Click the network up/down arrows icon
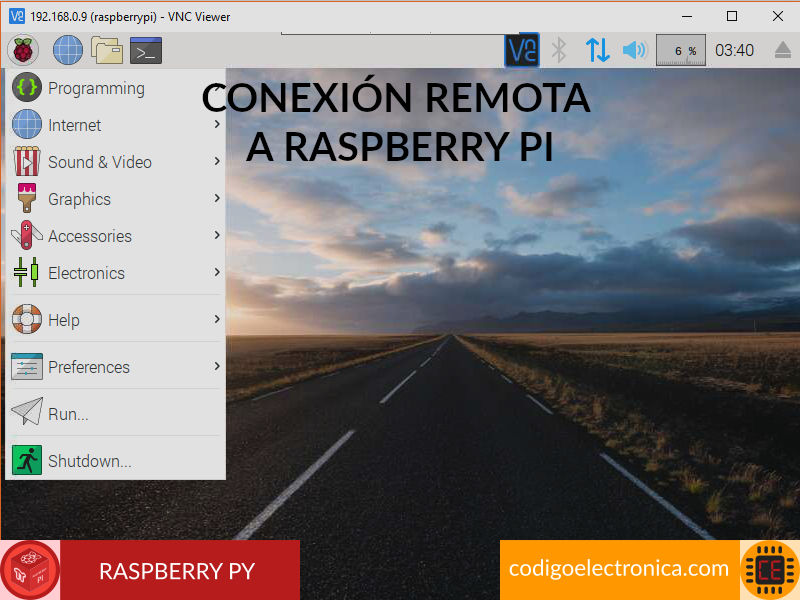Image resolution: width=800 pixels, height=600 pixels. point(597,51)
